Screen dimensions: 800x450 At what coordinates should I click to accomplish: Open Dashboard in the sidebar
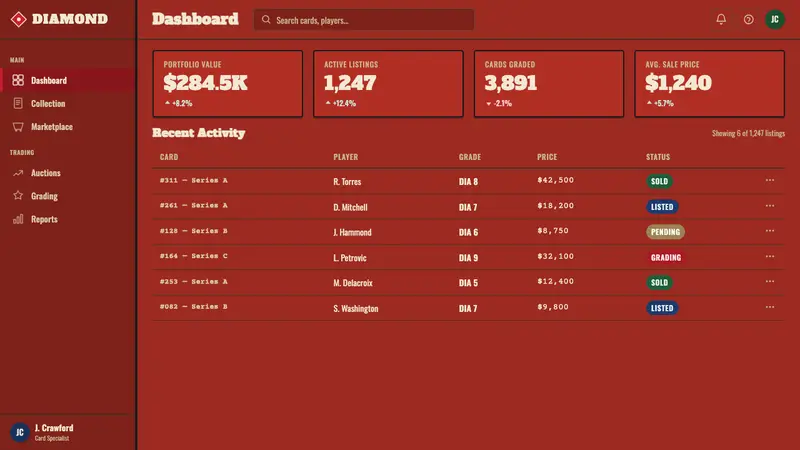(68, 80)
